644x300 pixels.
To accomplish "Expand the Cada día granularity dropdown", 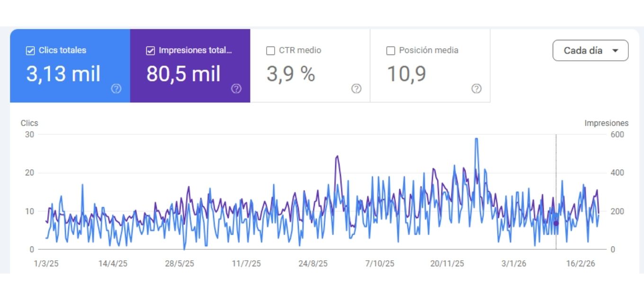I will [590, 51].
